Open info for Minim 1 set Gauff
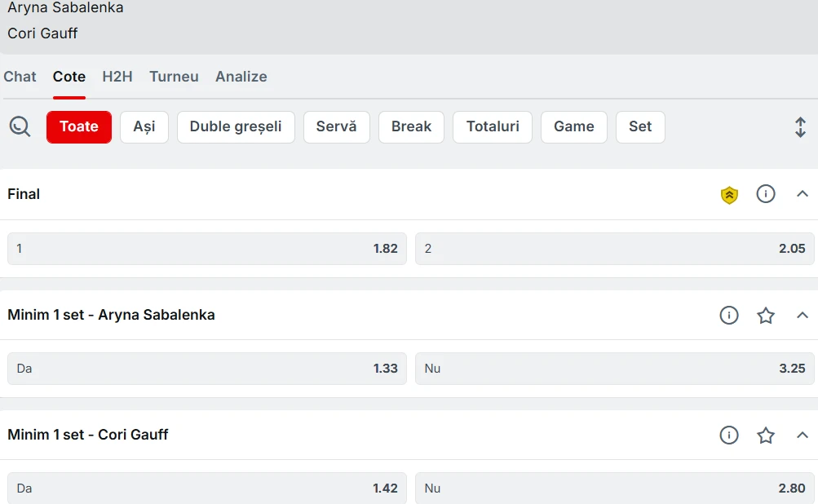Screen dimensions: 818x504 (729, 435)
